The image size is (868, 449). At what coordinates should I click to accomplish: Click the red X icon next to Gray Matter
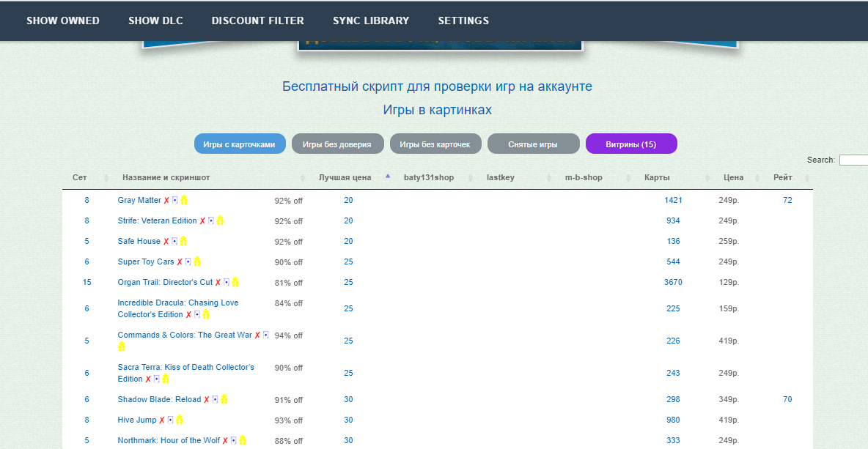tap(166, 200)
